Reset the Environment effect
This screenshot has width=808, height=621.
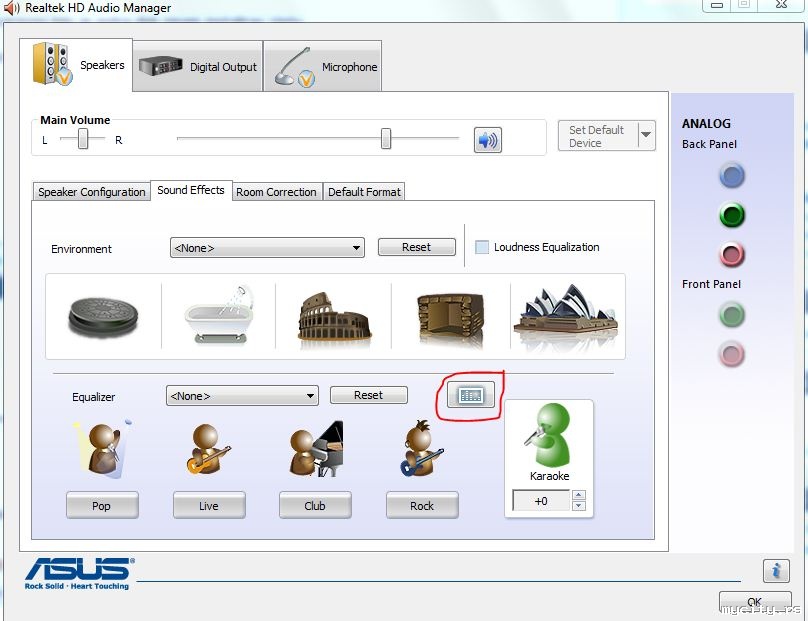pos(416,247)
